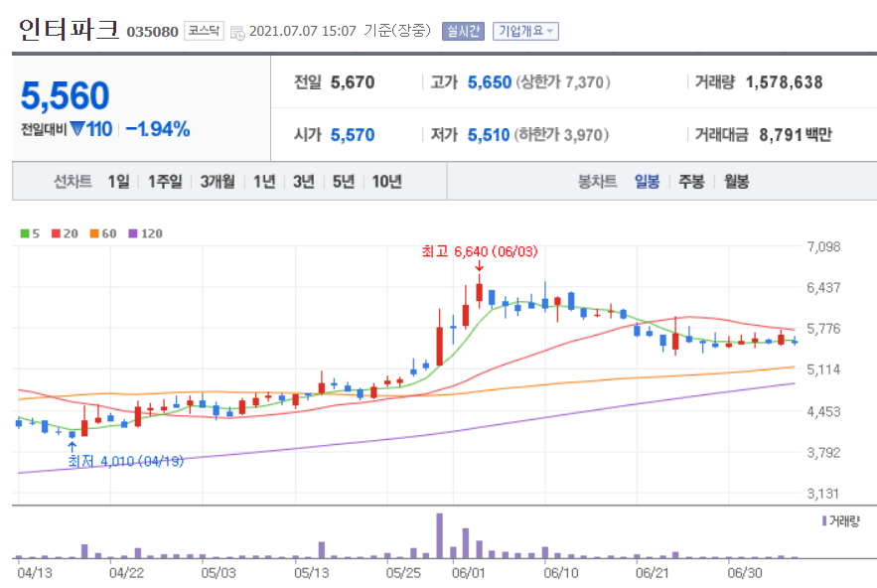Click the 고가 value 5,650
877x588 pixels.
(x=490, y=82)
